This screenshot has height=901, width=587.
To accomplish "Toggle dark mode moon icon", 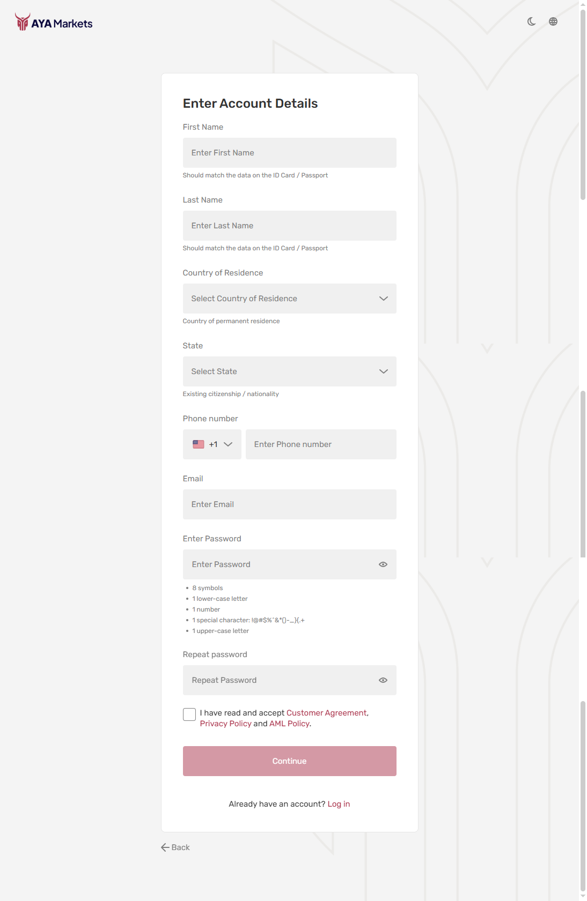I will [x=531, y=22].
